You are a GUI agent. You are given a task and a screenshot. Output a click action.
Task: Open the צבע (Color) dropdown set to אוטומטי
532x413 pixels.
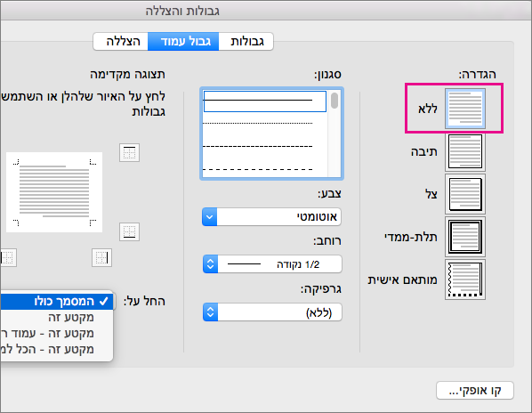(x=271, y=216)
